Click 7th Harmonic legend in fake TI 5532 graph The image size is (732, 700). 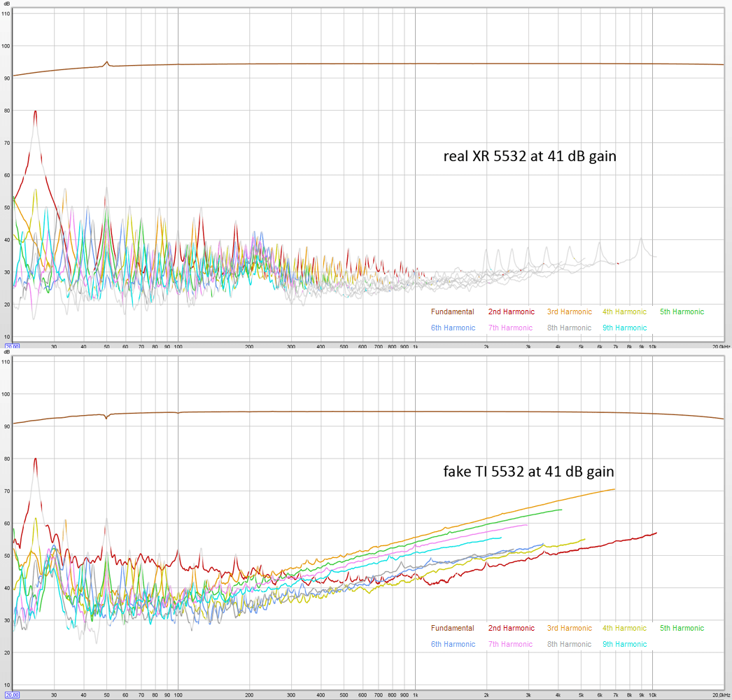[510, 644]
